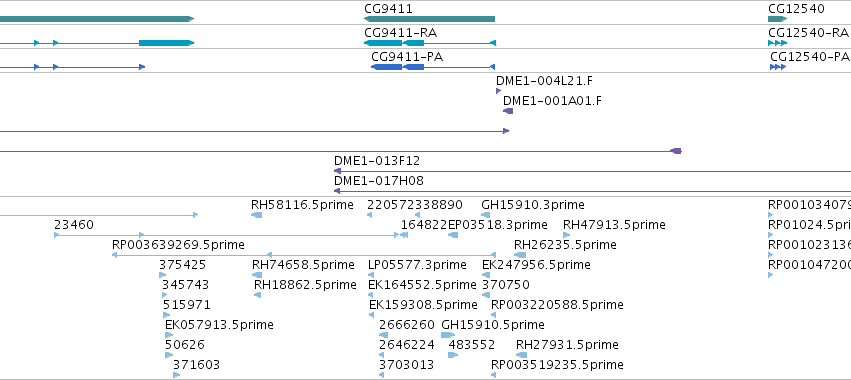This screenshot has width=851, height=380.
Task: Click the DME1-001A01.F purple feature
Action: (508, 111)
